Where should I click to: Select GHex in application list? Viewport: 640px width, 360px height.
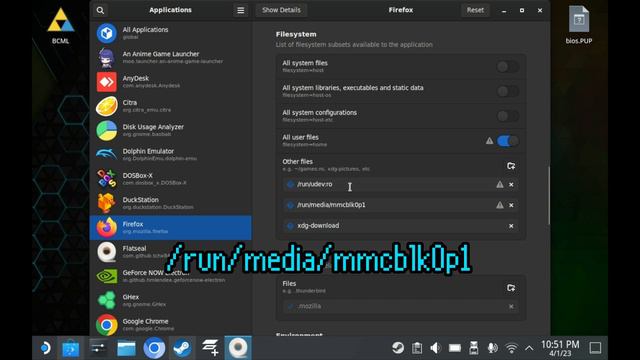click(x=171, y=300)
